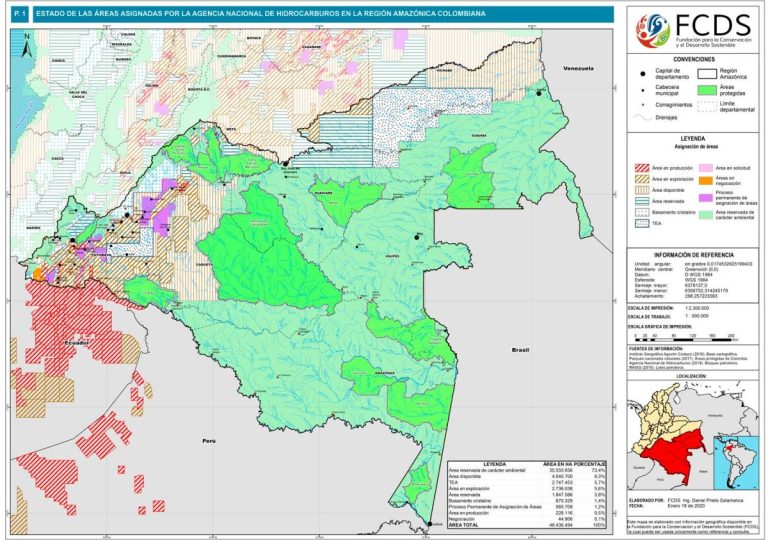Click the Drenajes line symbol in Convenciones
Viewport: 768px width, 540px height.
point(642,117)
